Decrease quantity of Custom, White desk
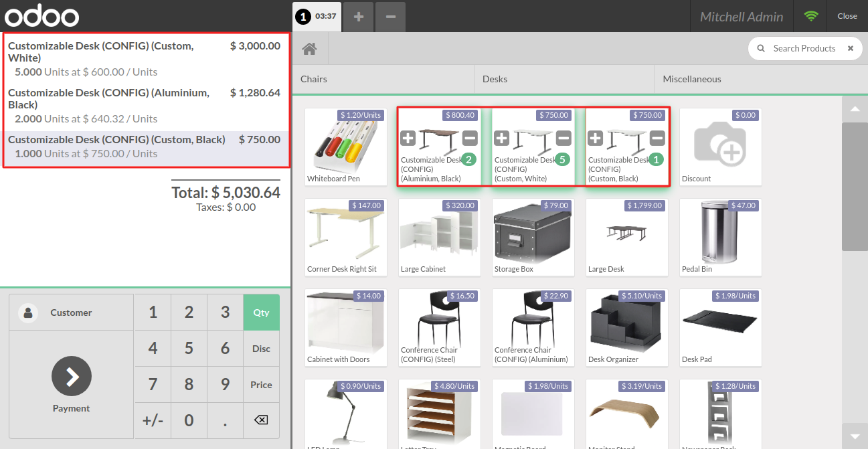Viewport: 868px width, 449px height. pyautogui.click(x=563, y=139)
